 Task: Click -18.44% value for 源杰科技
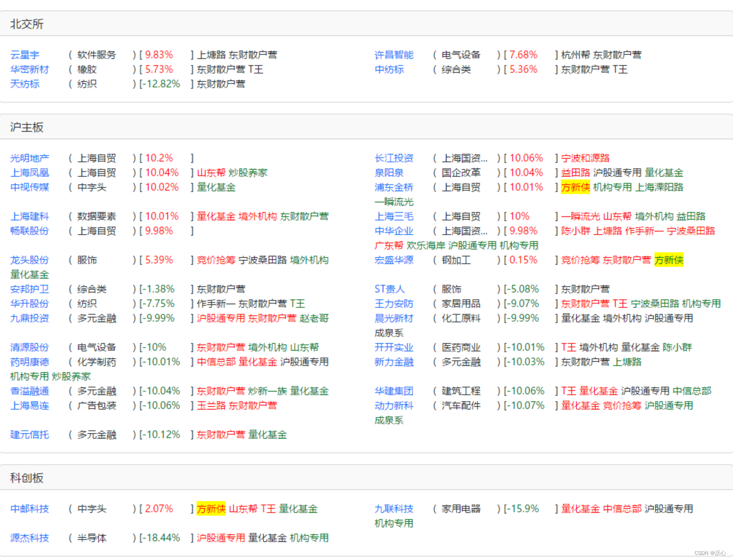click(x=162, y=538)
